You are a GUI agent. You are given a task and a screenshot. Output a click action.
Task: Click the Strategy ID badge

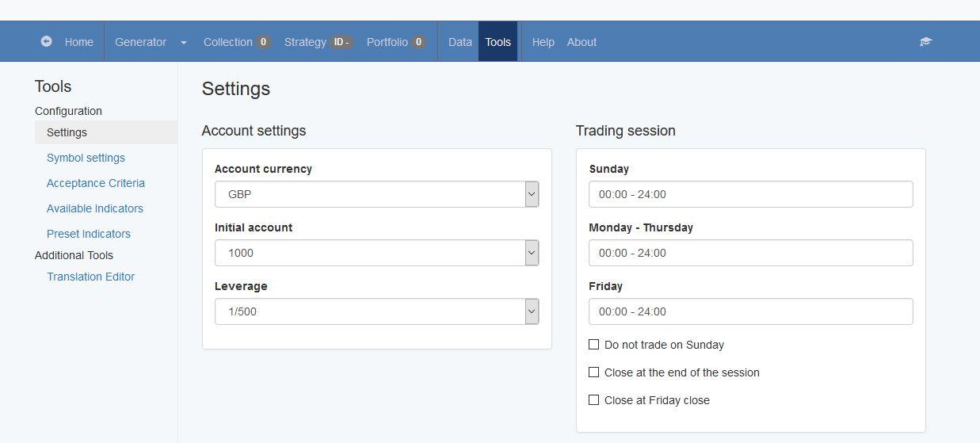coord(341,42)
